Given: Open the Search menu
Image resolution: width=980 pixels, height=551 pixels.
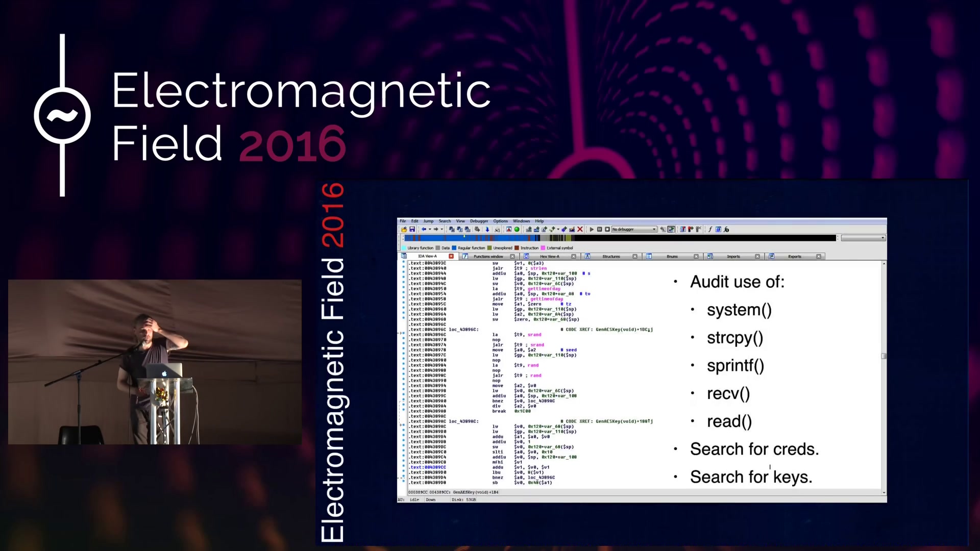Looking at the screenshot, I should (x=445, y=221).
